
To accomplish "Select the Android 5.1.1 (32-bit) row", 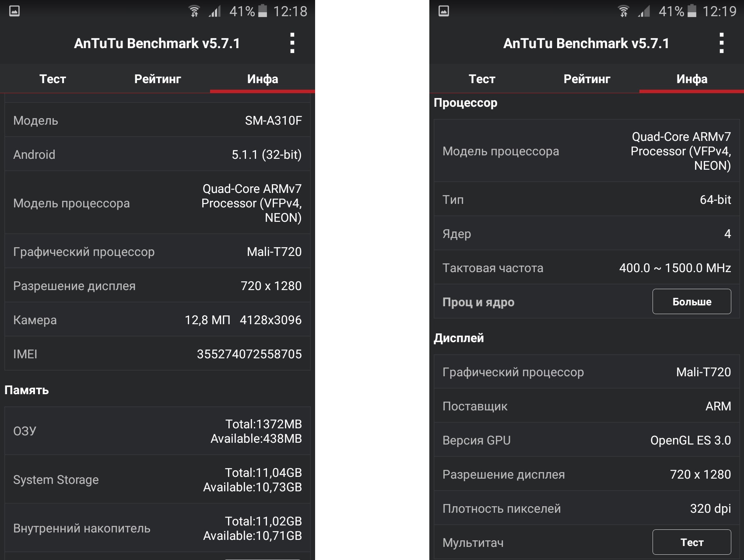I will point(158,154).
